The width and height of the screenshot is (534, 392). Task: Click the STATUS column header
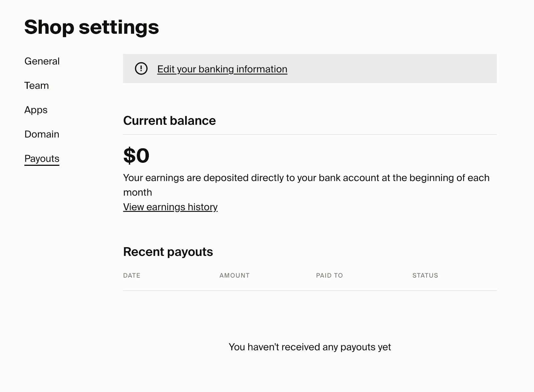(x=425, y=276)
